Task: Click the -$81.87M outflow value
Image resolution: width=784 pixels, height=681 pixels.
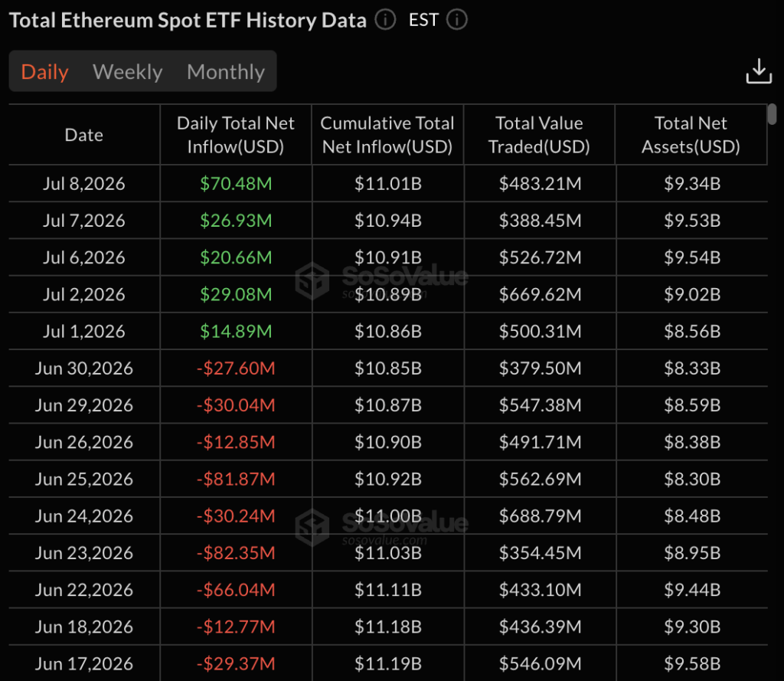Action: [236, 480]
